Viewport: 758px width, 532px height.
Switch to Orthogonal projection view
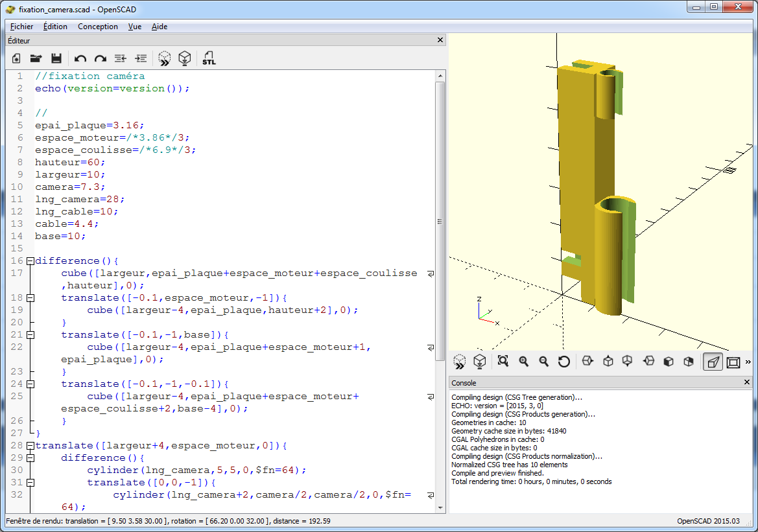(x=733, y=362)
